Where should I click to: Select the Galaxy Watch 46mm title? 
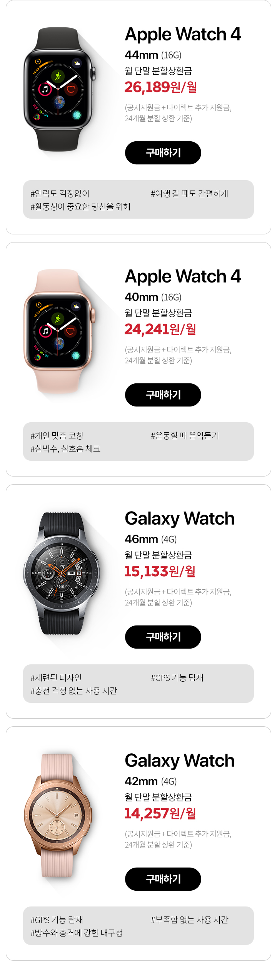180,518
